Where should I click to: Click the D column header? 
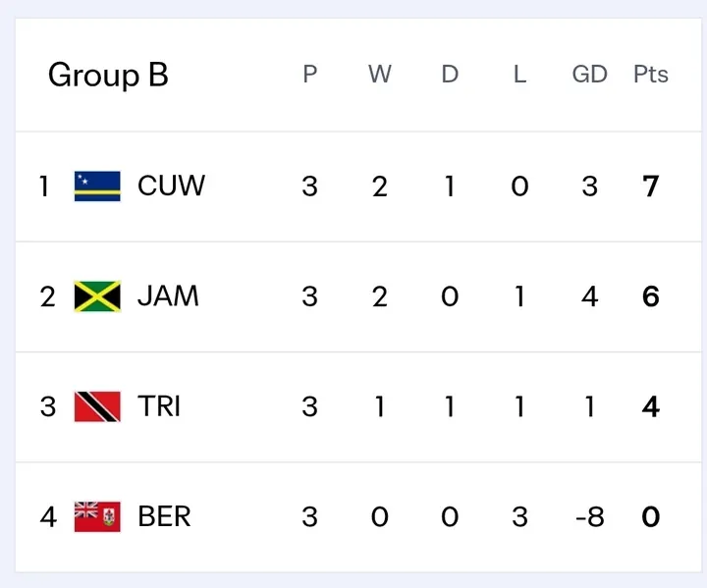[450, 75]
